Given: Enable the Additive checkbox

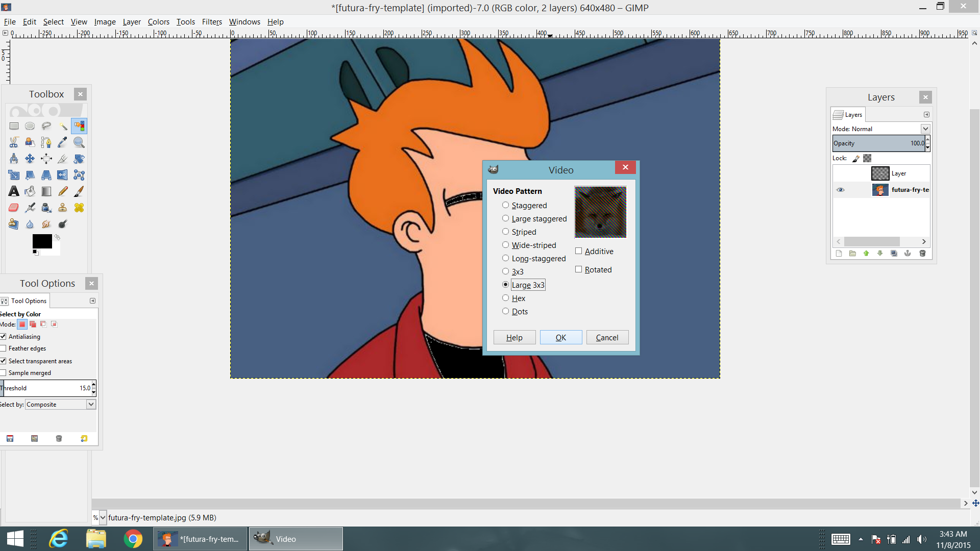Looking at the screenshot, I should [x=594, y=251].
